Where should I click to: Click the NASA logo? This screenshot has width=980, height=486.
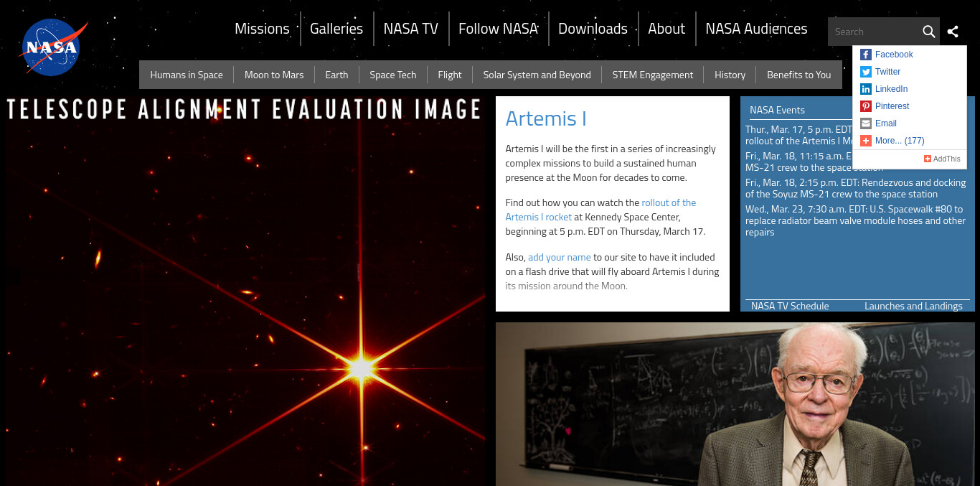pos(54,47)
